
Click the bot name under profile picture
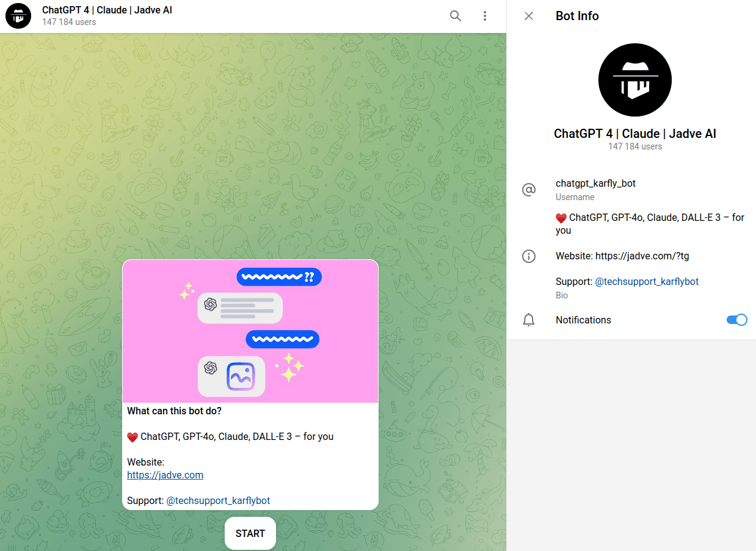point(635,133)
